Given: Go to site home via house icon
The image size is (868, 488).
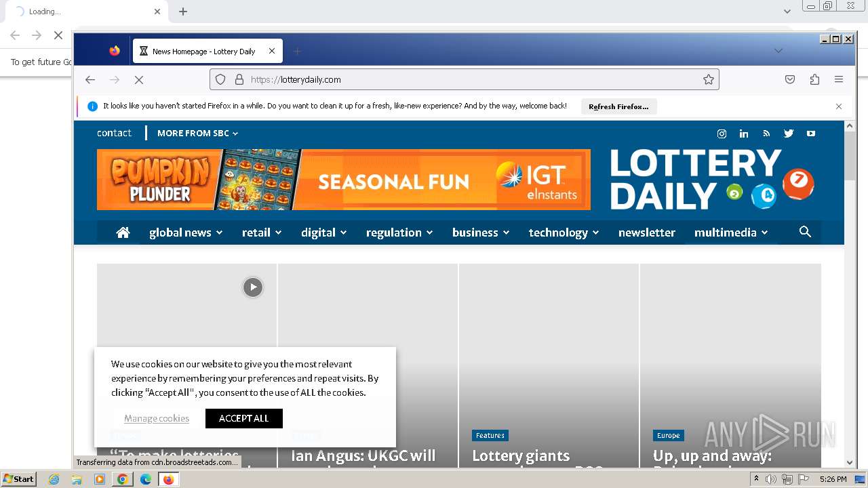Looking at the screenshot, I should click(123, 232).
